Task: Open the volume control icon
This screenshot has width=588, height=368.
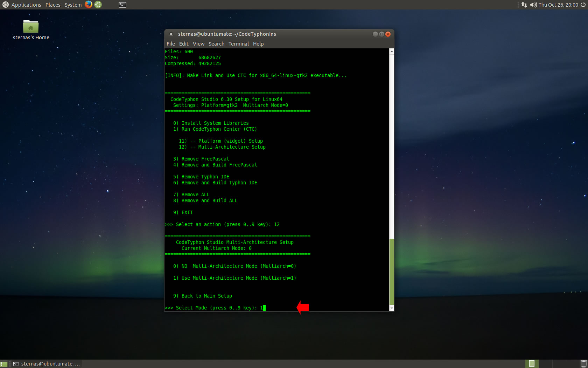Action: click(533, 5)
